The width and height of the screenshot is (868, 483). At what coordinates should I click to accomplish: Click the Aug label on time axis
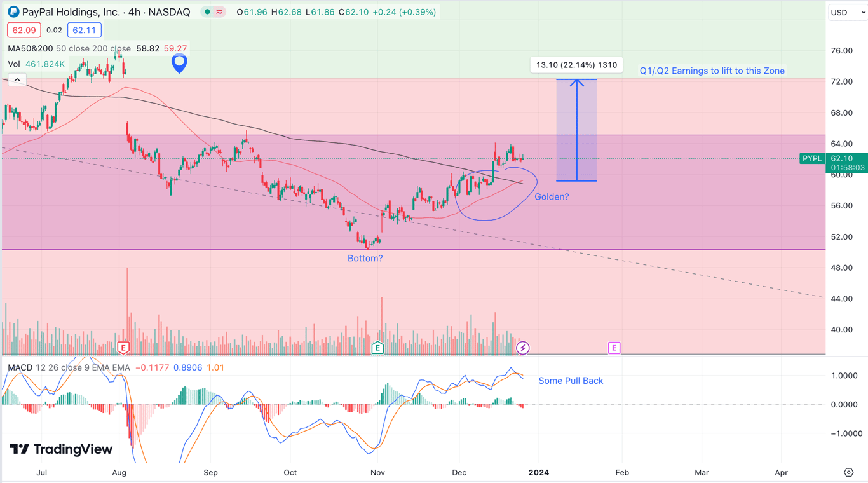pyautogui.click(x=119, y=472)
